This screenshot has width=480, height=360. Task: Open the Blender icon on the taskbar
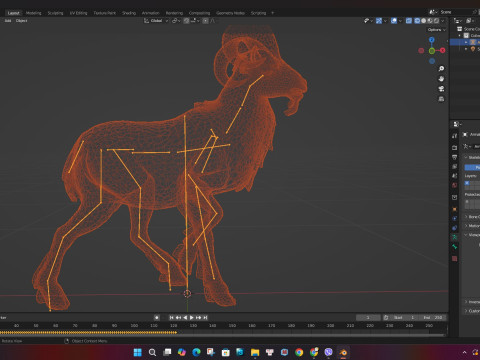pos(343,352)
